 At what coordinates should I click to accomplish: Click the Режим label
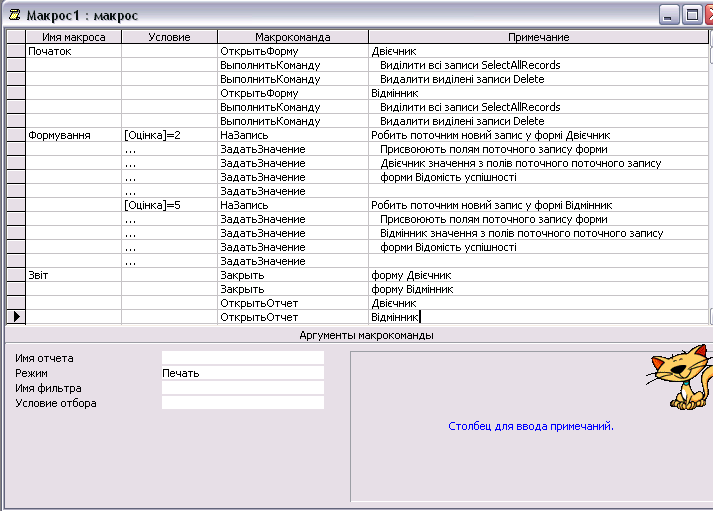pos(31,373)
